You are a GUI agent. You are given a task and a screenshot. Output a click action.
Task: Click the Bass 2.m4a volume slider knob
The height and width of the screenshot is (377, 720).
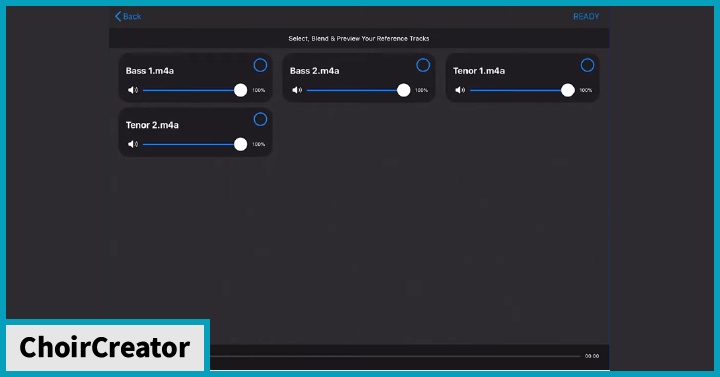pos(404,90)
